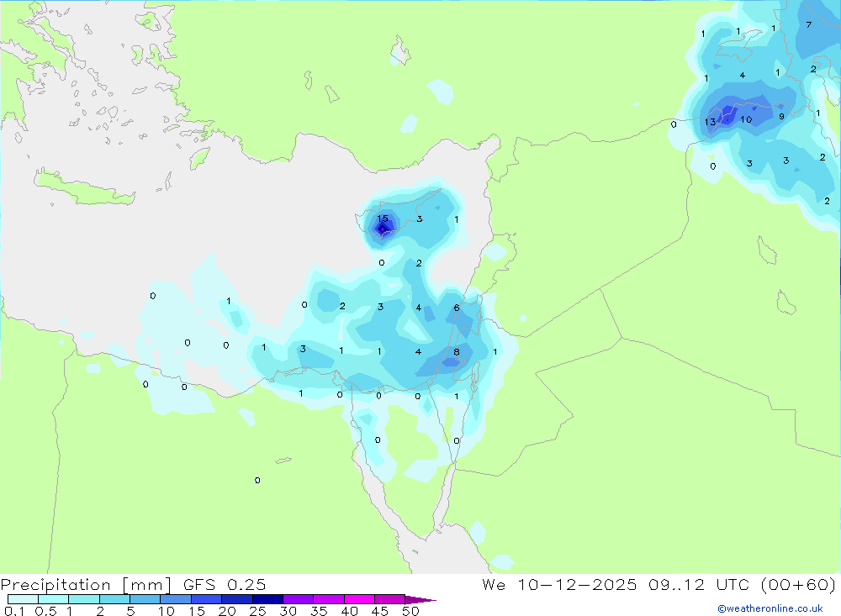Viewport: 841px width, 616px height.
Task: Click the '40' legend scale label
Action: [349, 611]
